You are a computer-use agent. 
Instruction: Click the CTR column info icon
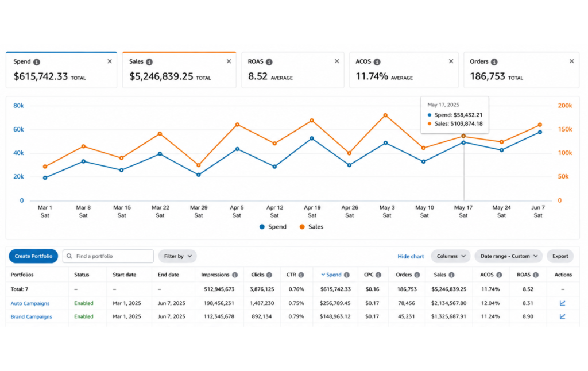point(301,275)
